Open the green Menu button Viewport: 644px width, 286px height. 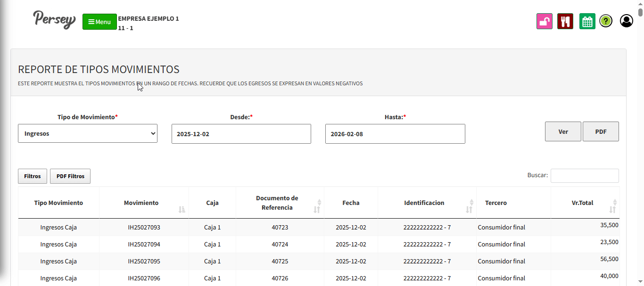pos(99,22)
